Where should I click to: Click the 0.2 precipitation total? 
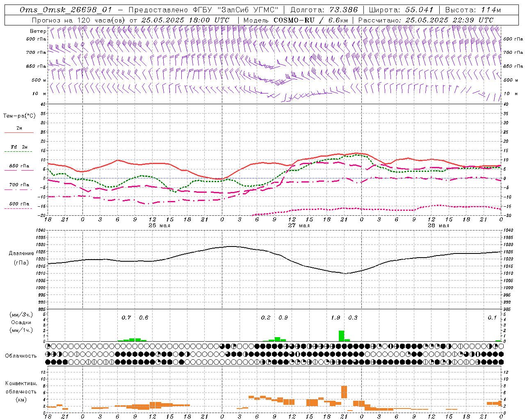pos(266,317)
